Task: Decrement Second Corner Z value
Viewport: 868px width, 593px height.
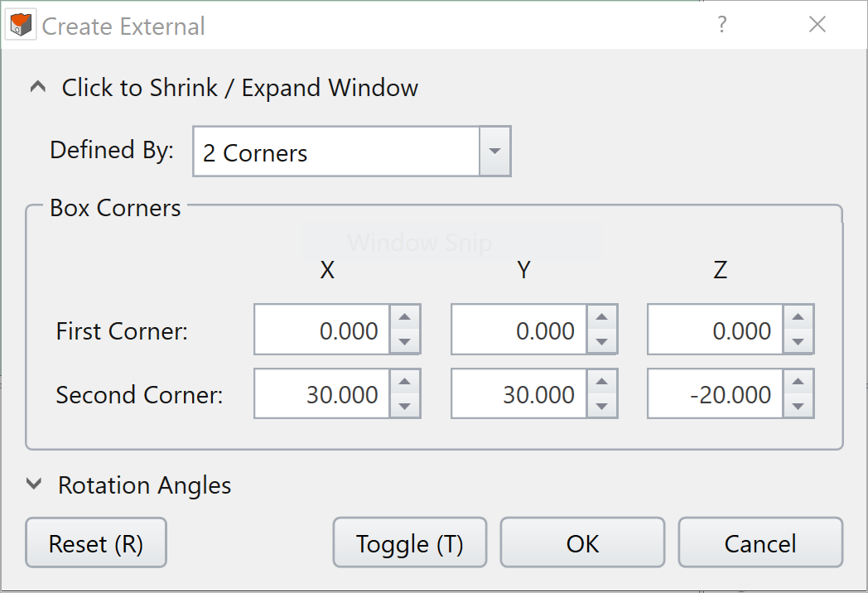Action: click(799, 404)
